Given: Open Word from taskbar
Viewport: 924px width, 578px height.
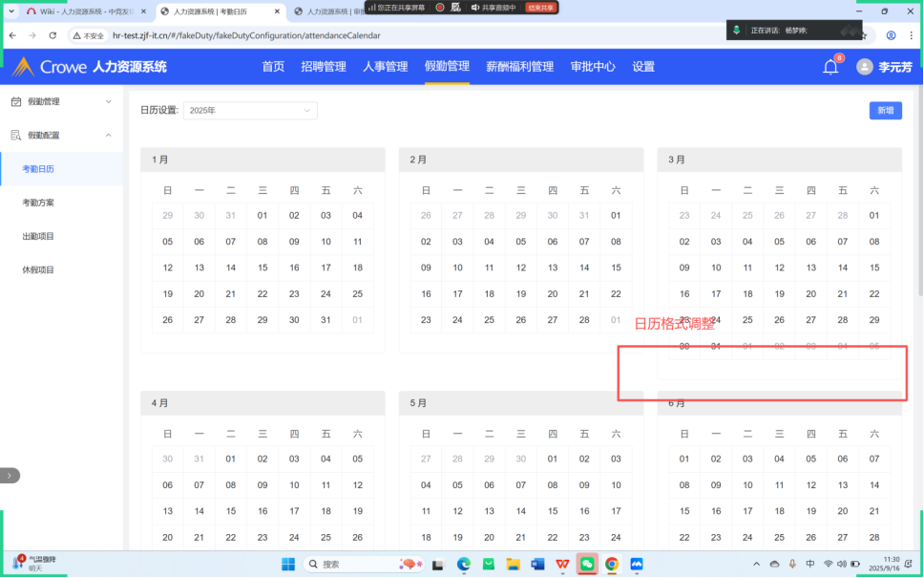Looking at the screenshot, I should click(x=537, y=565).
